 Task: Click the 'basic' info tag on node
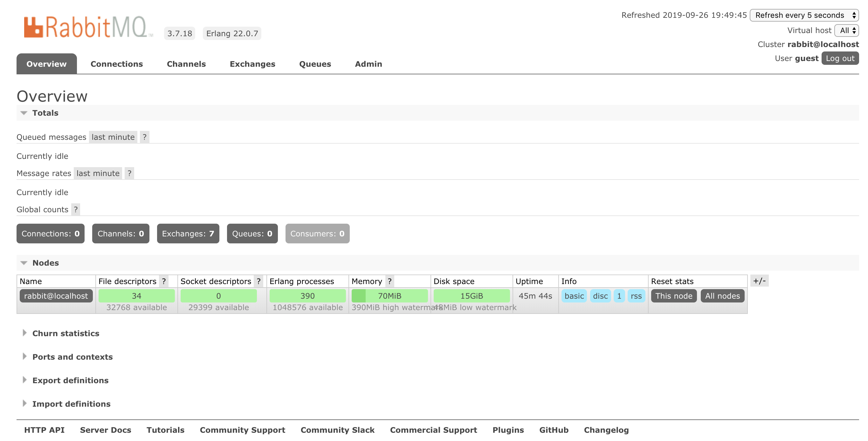point(574,295)
